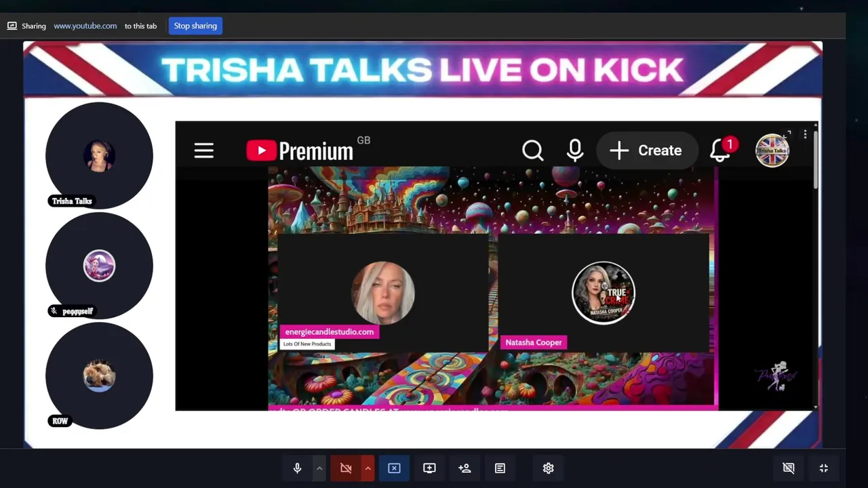Click the muted mic icon beside peggyself
The height and width of the screenshot is (488, 868).
tap(54, 311)
